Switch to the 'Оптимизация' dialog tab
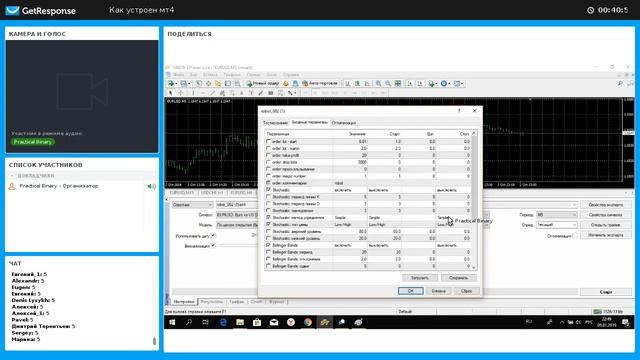Viewport: 640px width, 360px height. [x=344, y=122]
